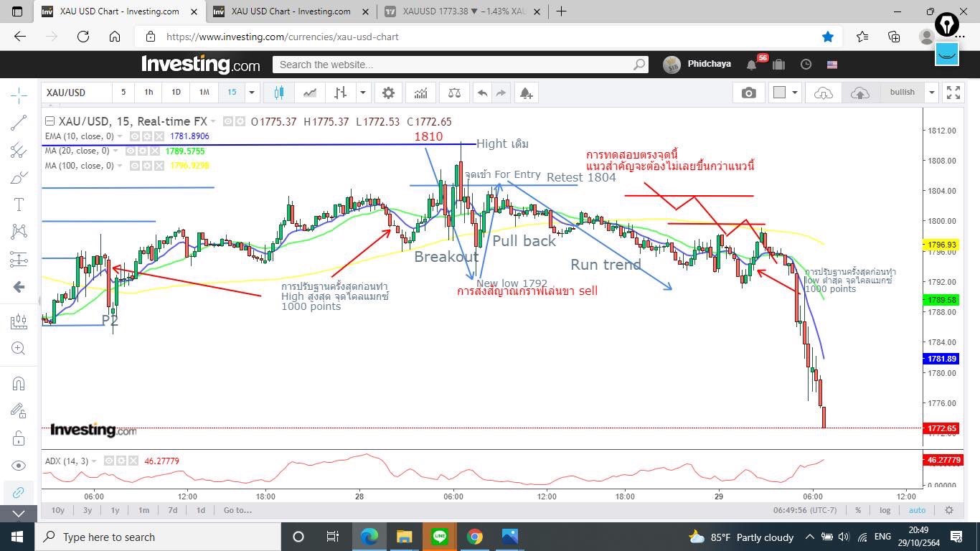The height and width of the screenshot is (551, 980).
Task: Select the trend line drawing tool
Action: pos(19,123)
